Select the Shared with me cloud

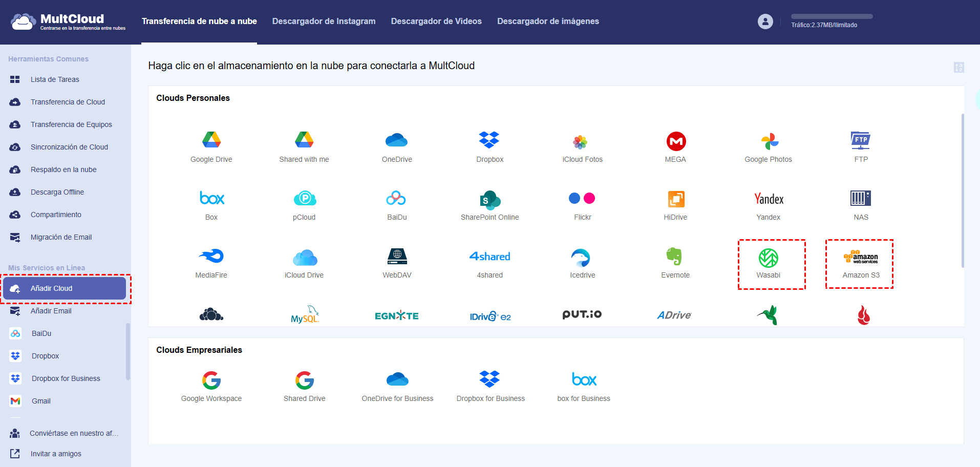tap(304, 147)
